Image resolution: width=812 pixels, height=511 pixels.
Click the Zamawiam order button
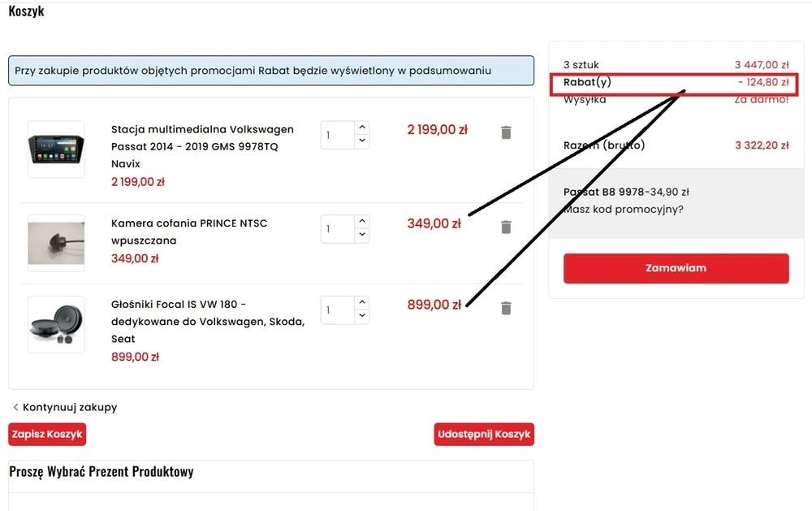click(676, 268)
